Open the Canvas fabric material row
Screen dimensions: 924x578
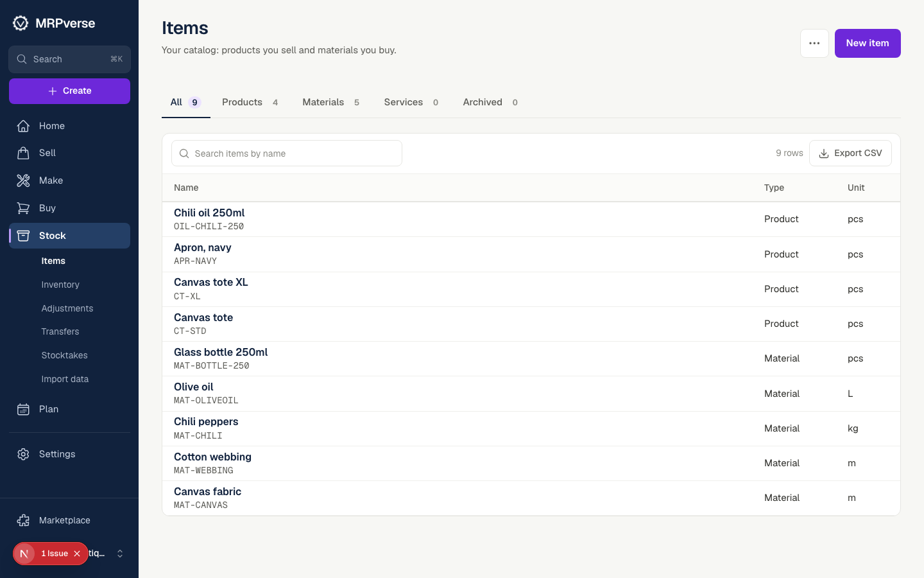tap(531, 498)
